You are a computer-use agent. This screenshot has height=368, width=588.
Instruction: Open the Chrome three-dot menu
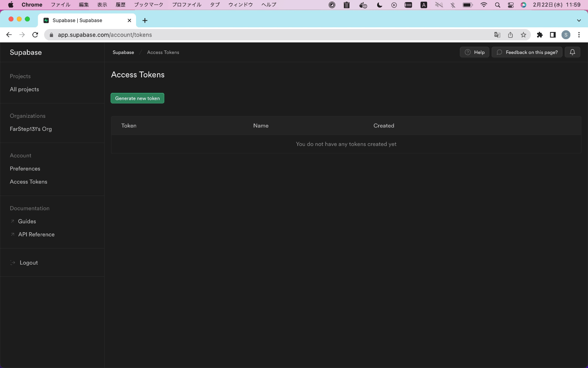coord(579,35)
